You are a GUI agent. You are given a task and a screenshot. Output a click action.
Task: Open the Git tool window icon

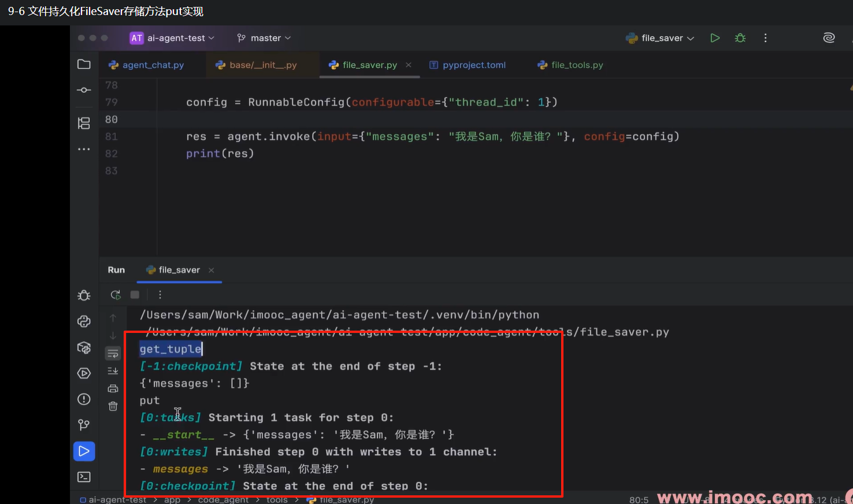84,425
